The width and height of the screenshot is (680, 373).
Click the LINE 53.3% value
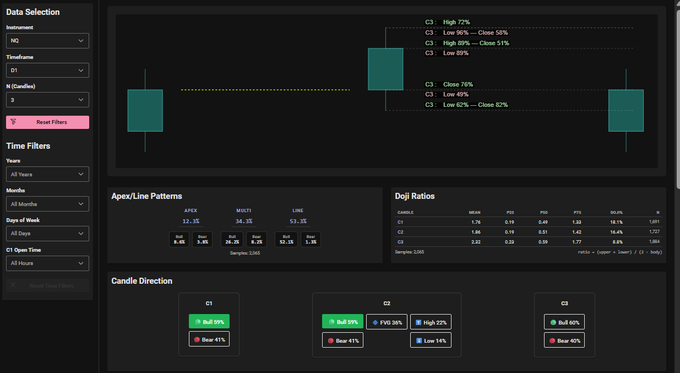(x=298, y=221)
